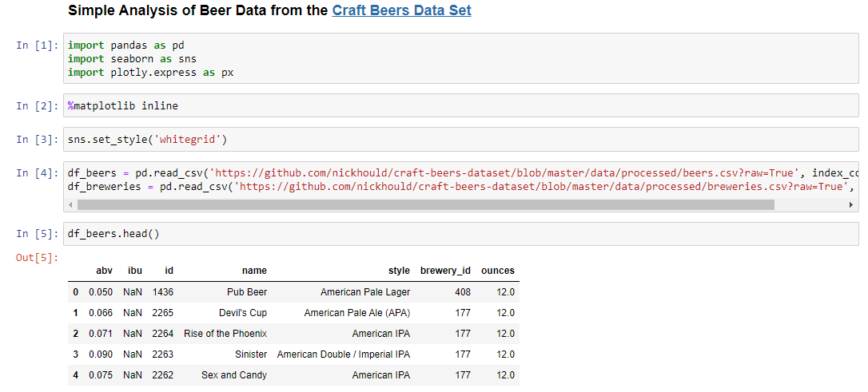Click inside the import pandas code cell
Image resolution: width=868 pixels, height=392 pixels.
[x=461, y=58]
